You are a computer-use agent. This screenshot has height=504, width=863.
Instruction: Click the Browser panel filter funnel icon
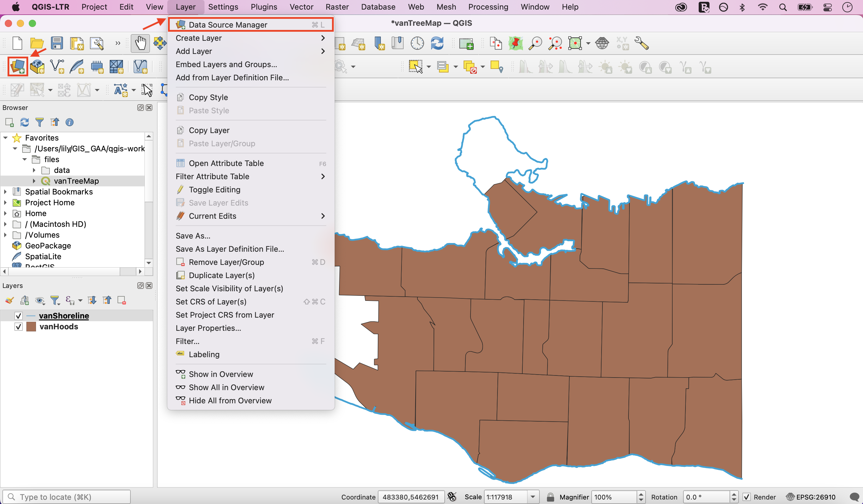point(39,122)
